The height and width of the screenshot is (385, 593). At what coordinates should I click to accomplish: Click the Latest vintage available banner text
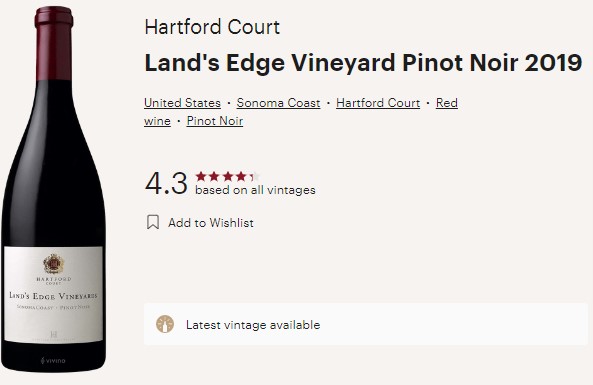(253, 325)
